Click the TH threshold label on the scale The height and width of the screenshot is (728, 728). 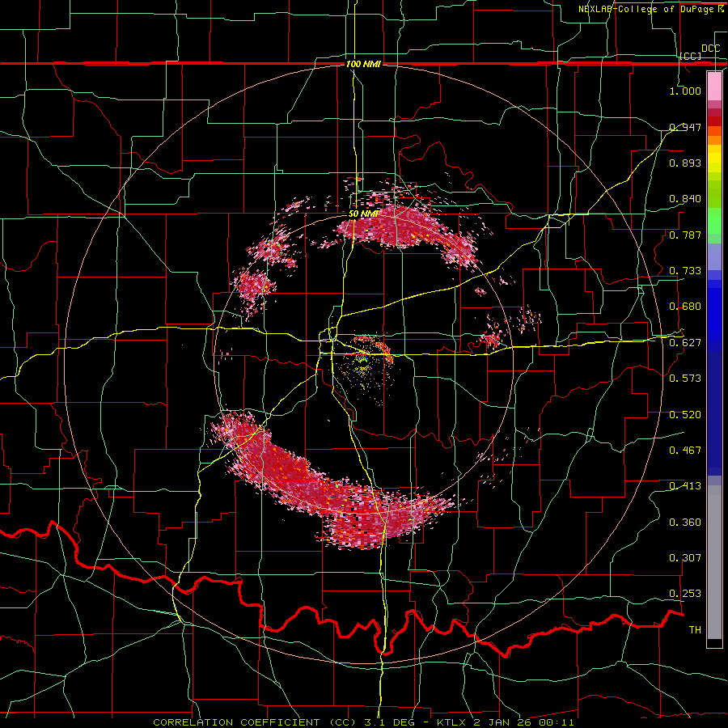(695, 630)
